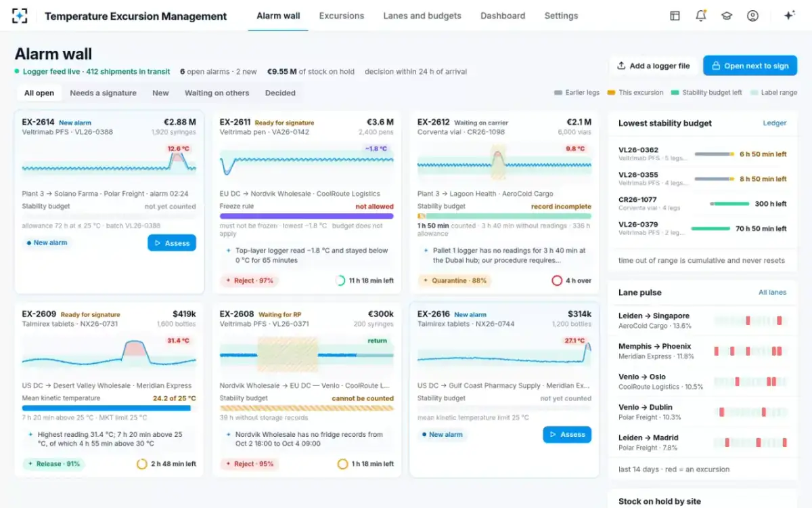Click the Stability budget left legend swatch
Screen dimensions: 812x508
[675, 93]
